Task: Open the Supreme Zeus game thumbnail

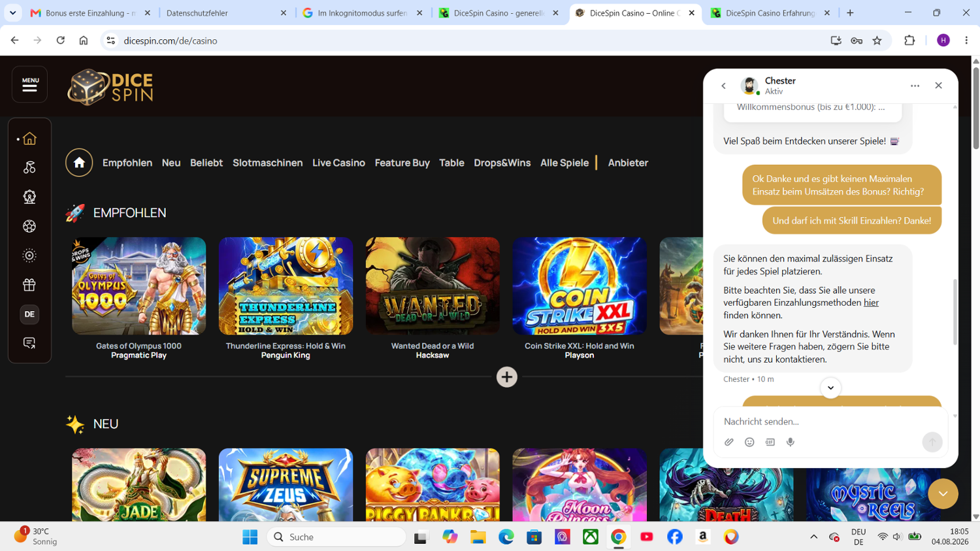Action: tap(286, 484)
